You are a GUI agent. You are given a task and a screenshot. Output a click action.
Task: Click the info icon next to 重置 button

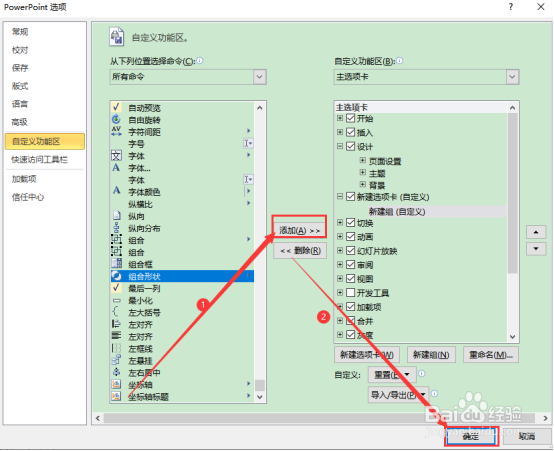pos(422,374)
